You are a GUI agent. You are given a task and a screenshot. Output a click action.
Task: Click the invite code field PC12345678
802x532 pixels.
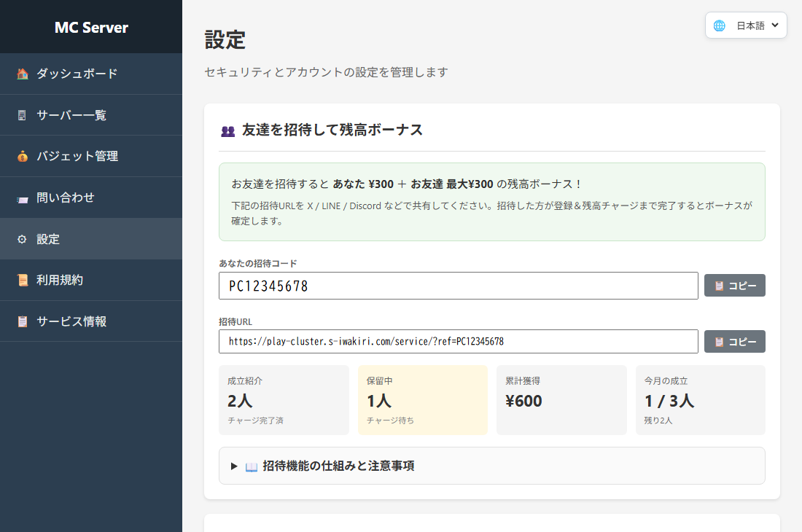pyautogui.click(x=459, y=286)
